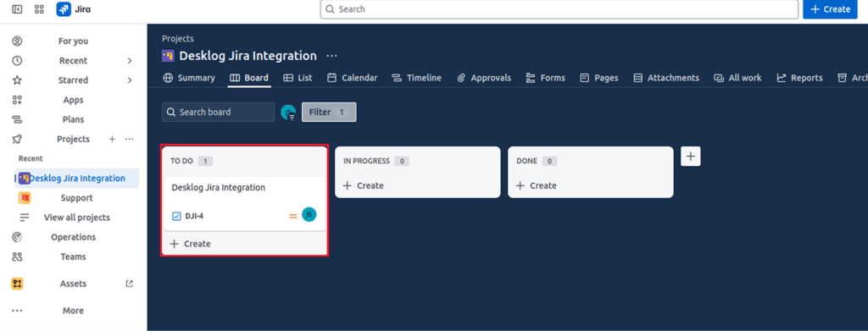Click the Jira logo
Viewport: 868px width, 331px height.
[x=74, y=9]
